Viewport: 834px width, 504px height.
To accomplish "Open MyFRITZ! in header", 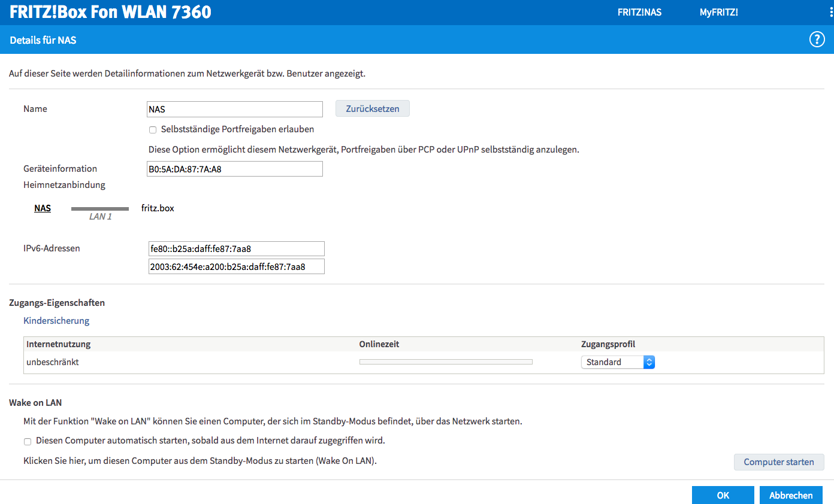I will [x=719, y=12].
